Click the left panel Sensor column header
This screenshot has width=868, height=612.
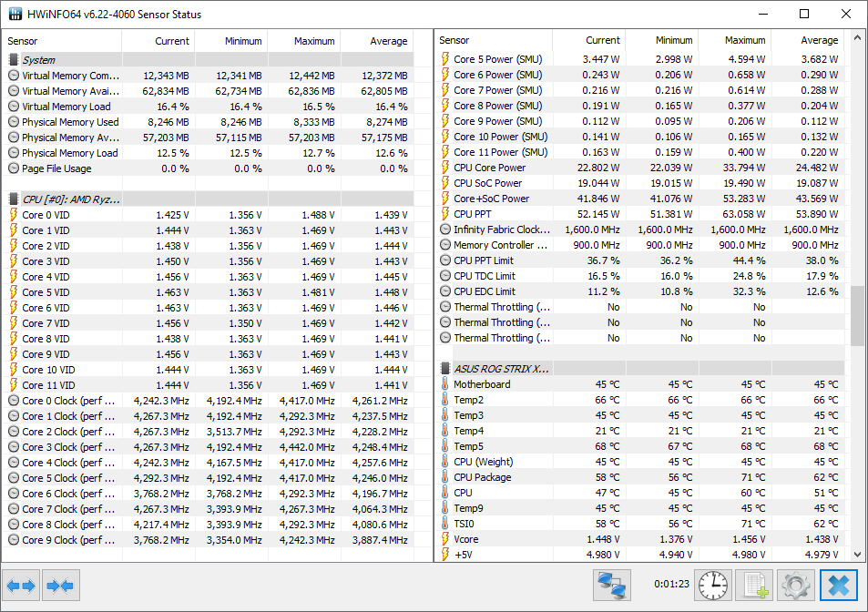pyautogui.click(x=62, y=41)
